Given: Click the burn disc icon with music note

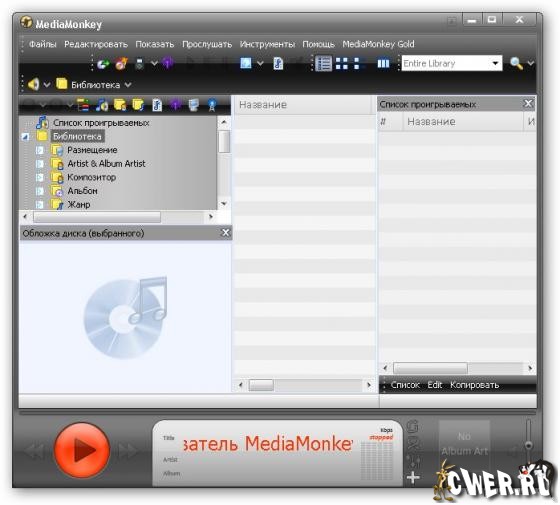Looking at the screenshot, I should pos(121,64).
